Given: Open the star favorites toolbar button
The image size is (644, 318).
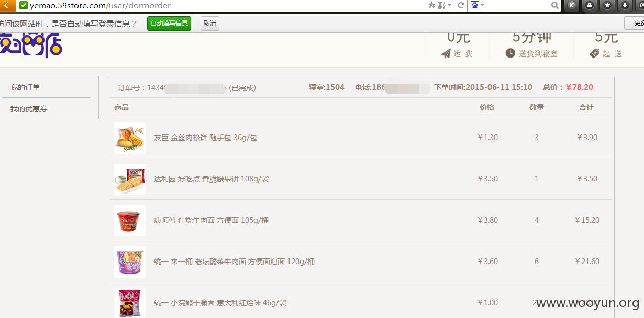Looking at the screenshot, I should coord(607,5).
